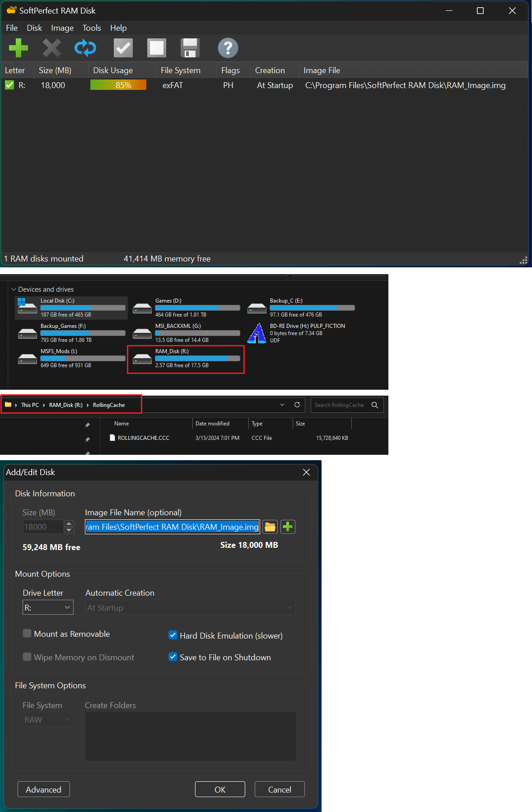Increase Size (MB) with up stepper arrow
The image size is (532, 812).
point(69,523)
